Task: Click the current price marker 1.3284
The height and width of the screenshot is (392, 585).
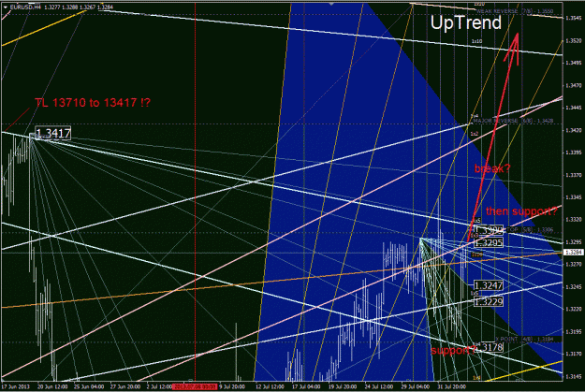Action: [574, 253]
